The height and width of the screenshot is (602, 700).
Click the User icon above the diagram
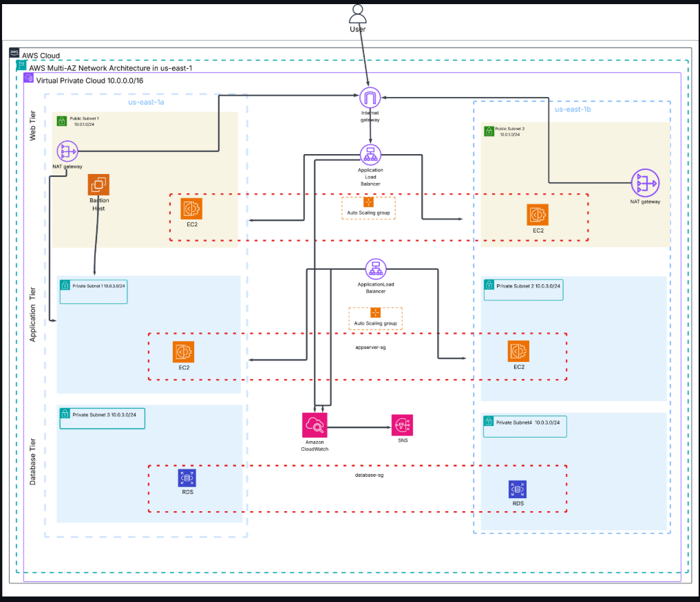pos(357,14)
